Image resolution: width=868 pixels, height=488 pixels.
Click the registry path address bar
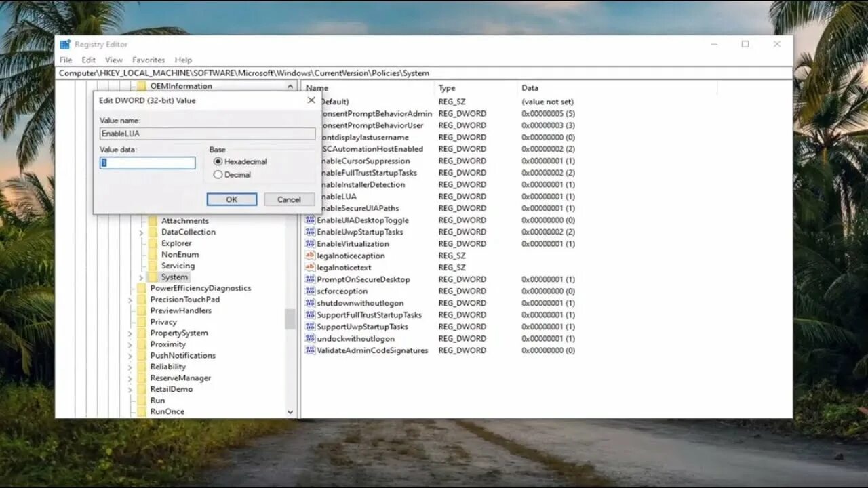[x=424, y=73]
